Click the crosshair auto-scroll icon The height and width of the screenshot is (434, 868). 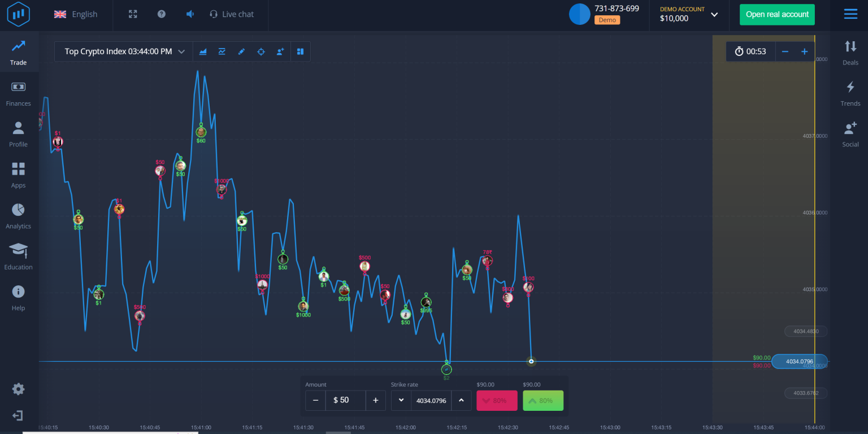coord(261,51)
